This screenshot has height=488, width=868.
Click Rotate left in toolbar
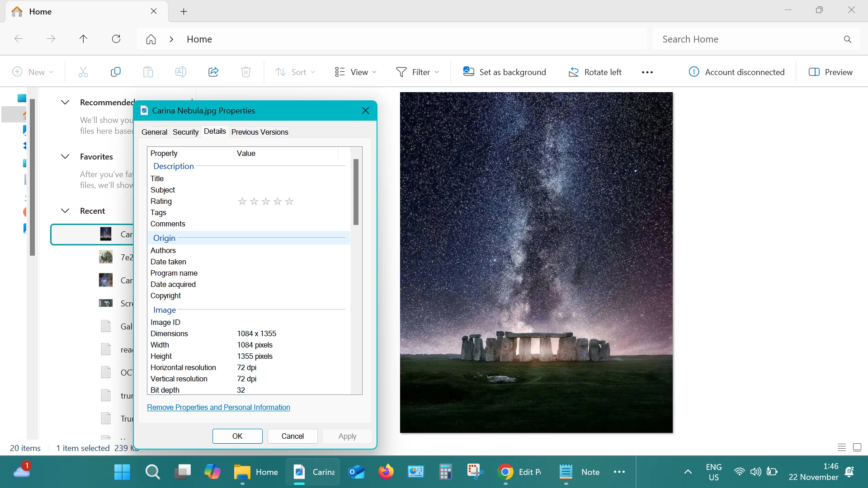pos(595,72)
